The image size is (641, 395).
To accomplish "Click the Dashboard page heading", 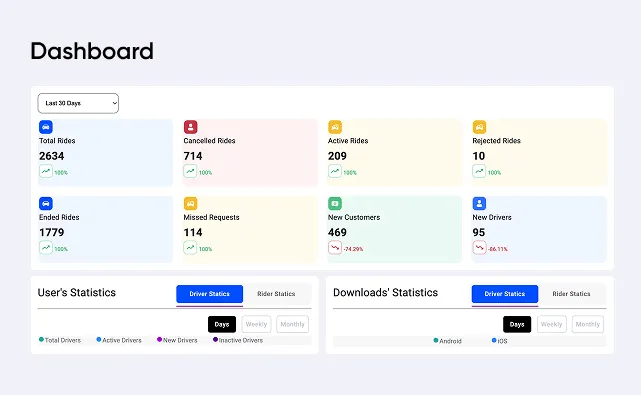I will [x=92, y=51].
